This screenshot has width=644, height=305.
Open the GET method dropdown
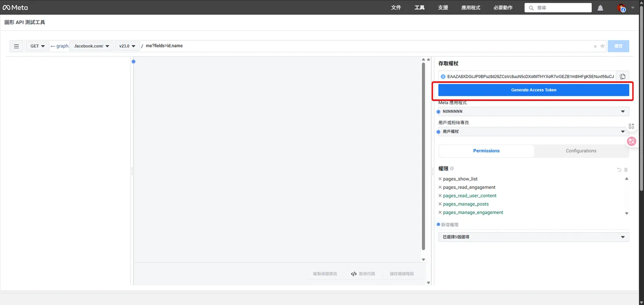[x=38, y=46]
